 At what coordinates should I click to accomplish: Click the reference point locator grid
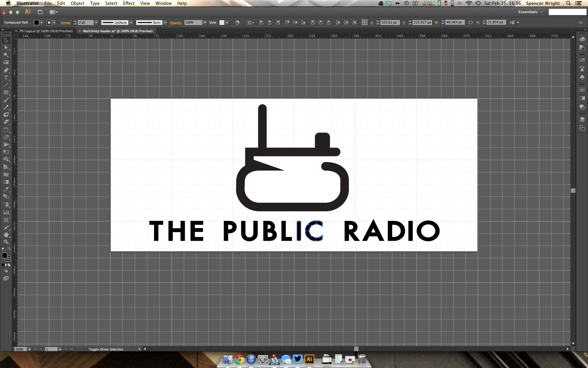pyautogui.click(x=364, y=22)
